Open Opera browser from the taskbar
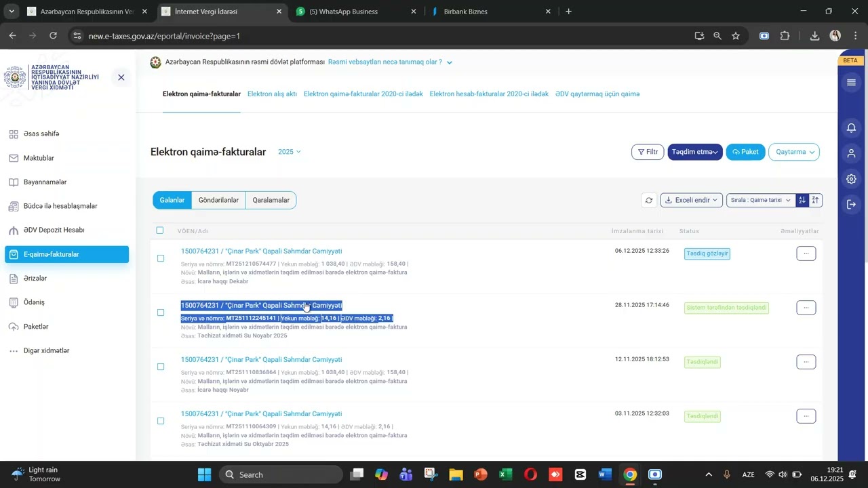The image size is (868, 488). pos(530,474)
